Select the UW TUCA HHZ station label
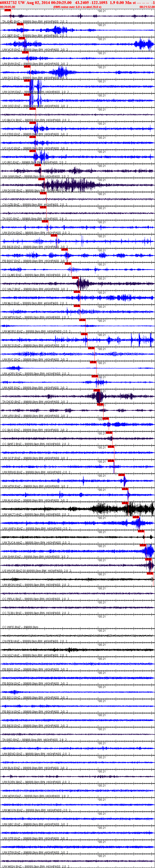The image size is (155, 868). (x=36, y=543)
